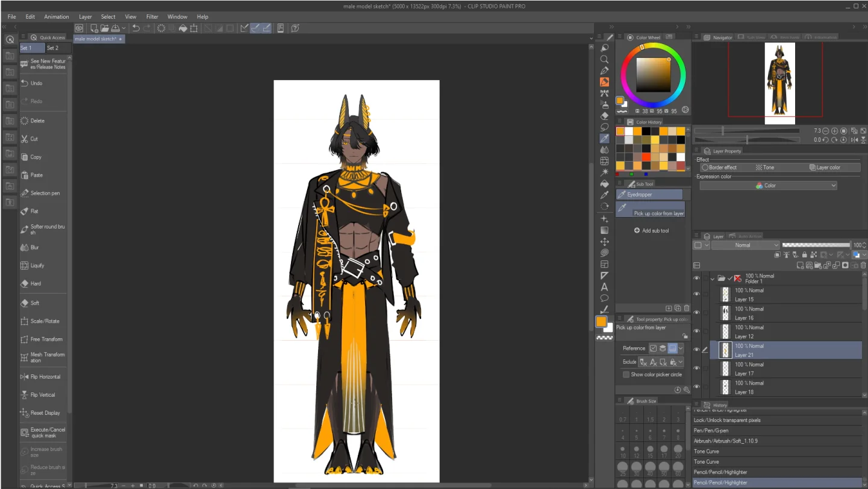Click Reset Display in Quick Access
The image size is (868, 489).
point(43,413)
